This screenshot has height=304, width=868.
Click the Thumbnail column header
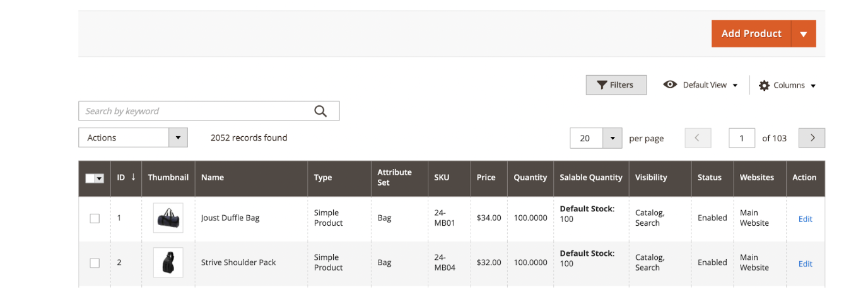click(x=168, y=177)
